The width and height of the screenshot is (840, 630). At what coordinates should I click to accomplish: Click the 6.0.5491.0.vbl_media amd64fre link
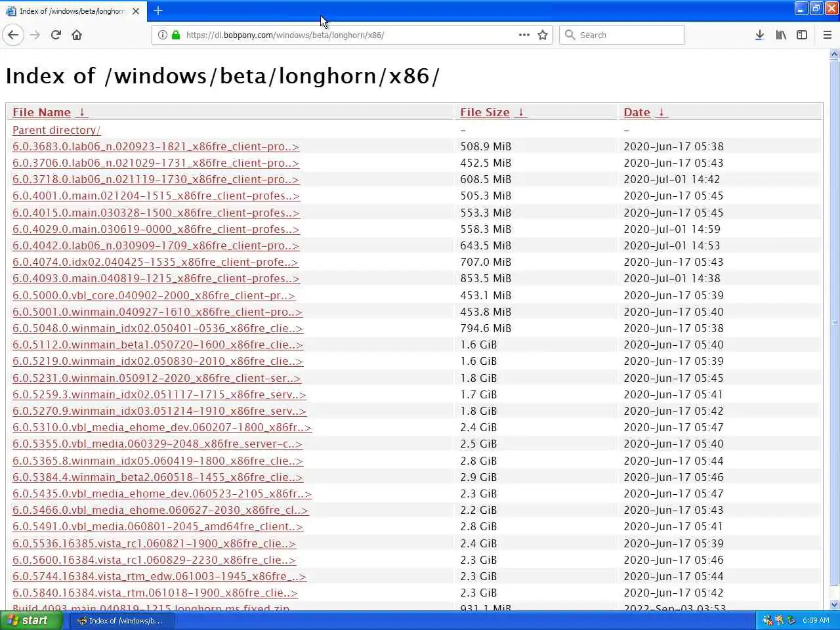(157, 526)
